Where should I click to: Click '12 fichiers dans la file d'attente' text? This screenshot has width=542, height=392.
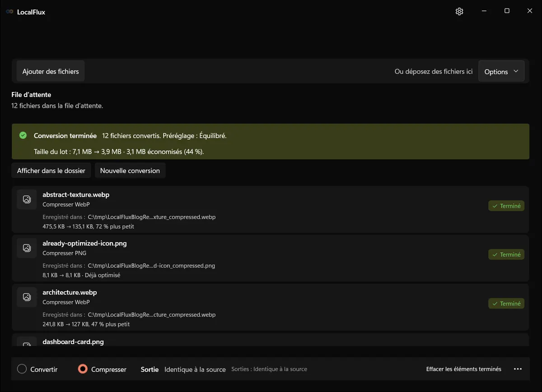pyautogui.click(x=57, y=106)
